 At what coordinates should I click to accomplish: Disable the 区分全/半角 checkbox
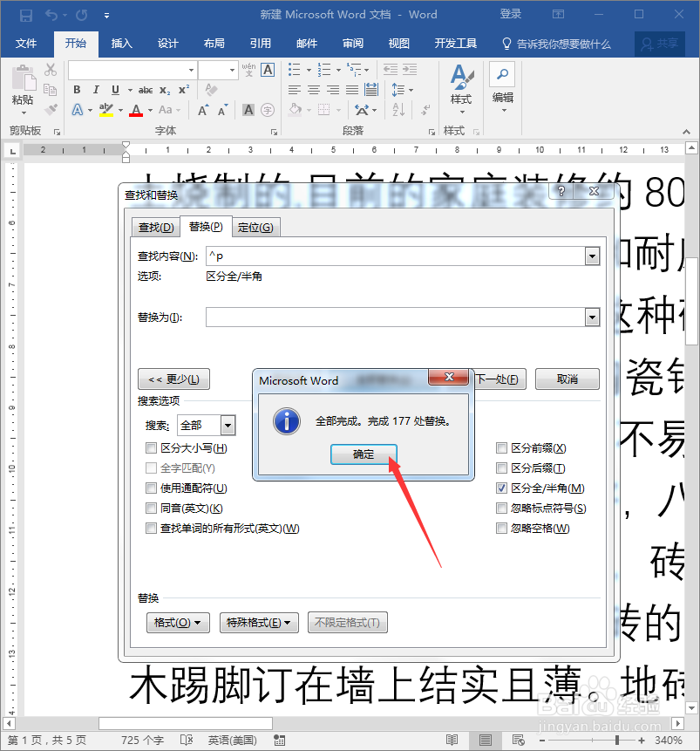click(502, 487)
